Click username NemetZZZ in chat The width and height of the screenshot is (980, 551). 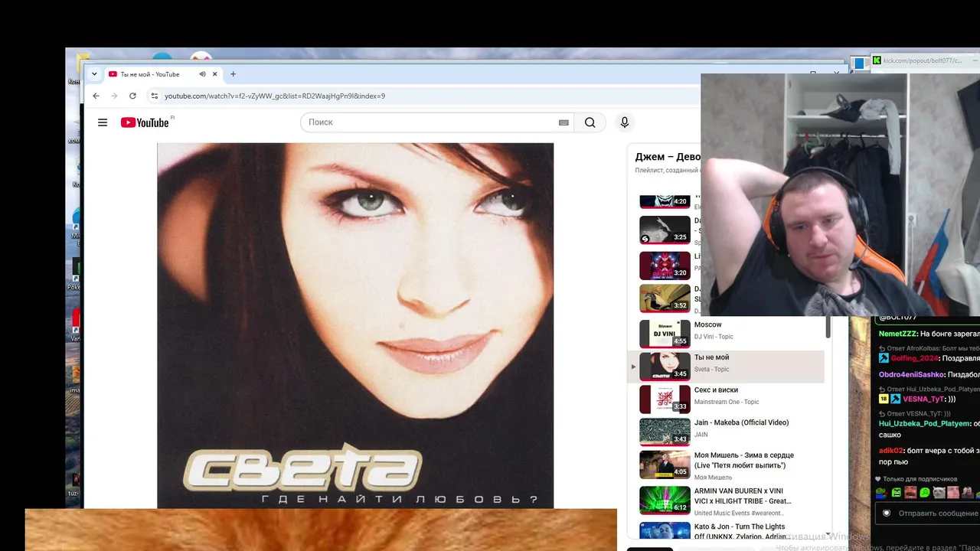pos(897,334)
